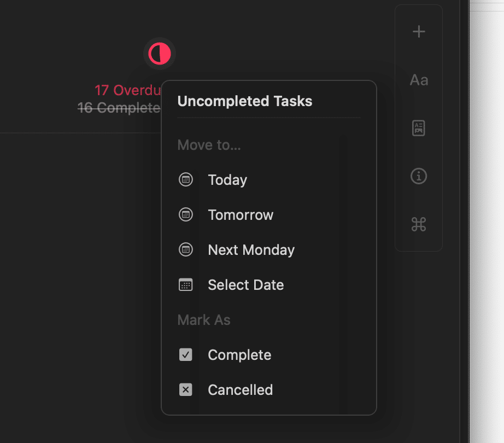Click the calendar grid icon beside Select Date

tap(186, 284)
